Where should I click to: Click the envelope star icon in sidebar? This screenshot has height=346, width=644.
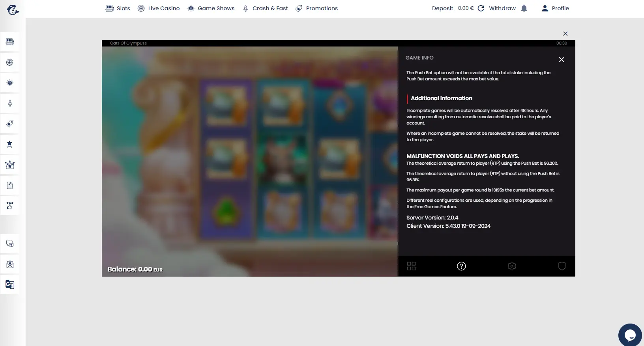point(10,264)
